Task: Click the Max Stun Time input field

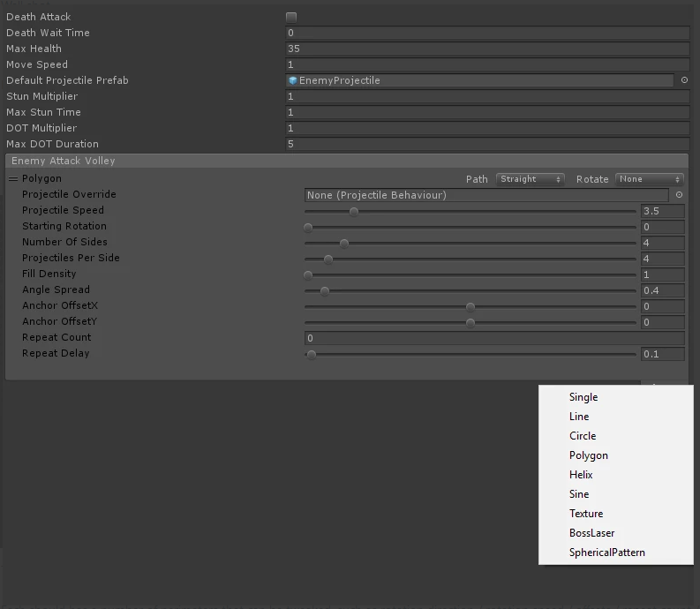Action: [x=487, y=112]
